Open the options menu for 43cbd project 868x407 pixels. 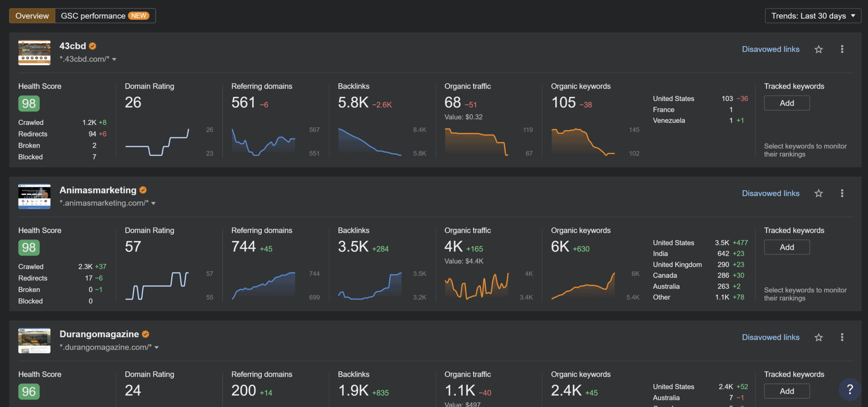tap(842, 49)
